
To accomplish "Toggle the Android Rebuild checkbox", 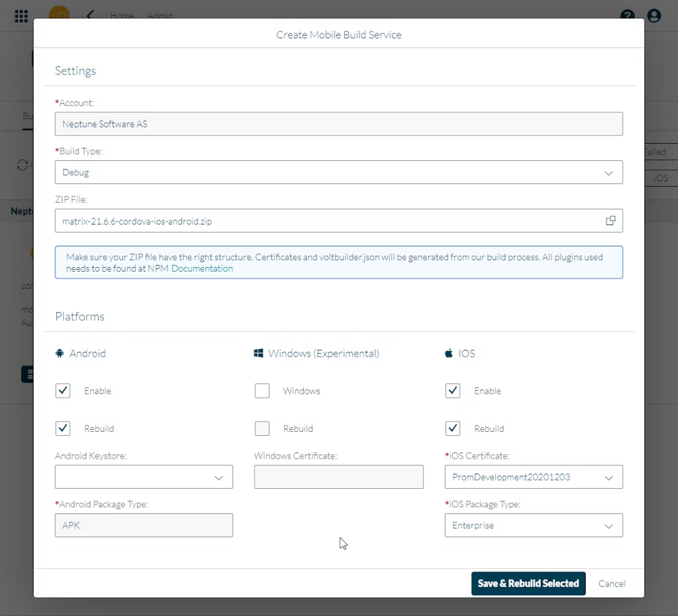I will [x=63, y=428].
